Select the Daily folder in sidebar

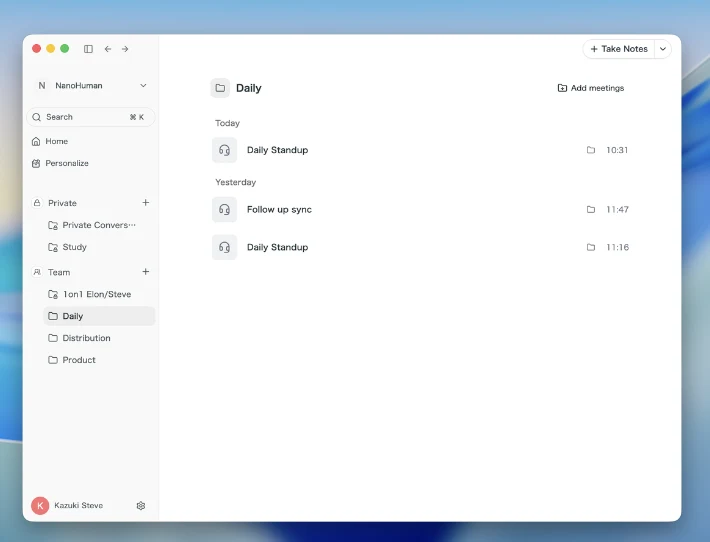[99, 316]
